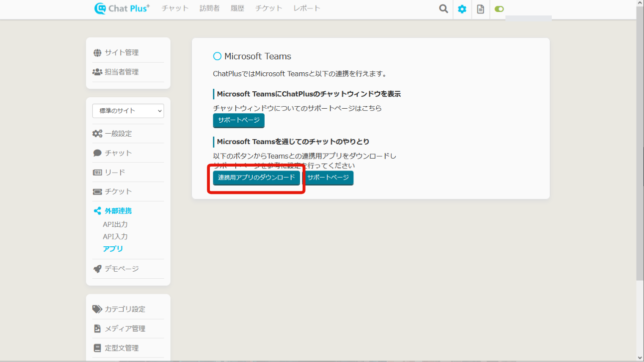Open 担当者管理 with people icon
This screenshot has width=644, height=362.
click(121, 72)
